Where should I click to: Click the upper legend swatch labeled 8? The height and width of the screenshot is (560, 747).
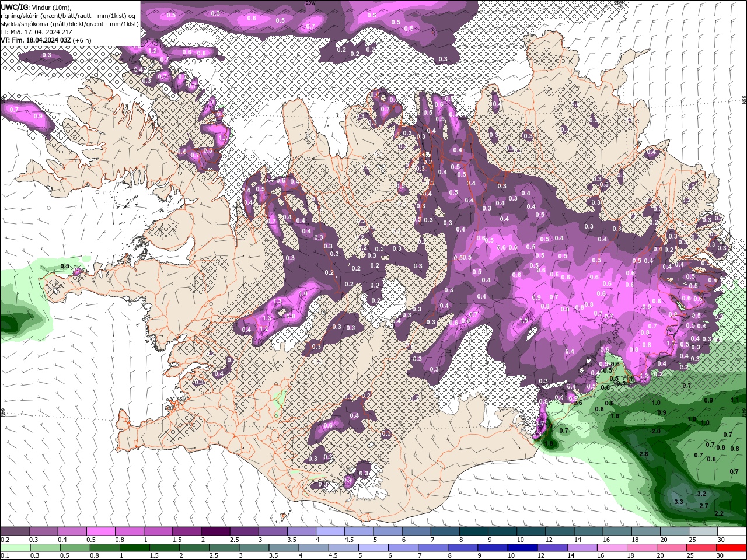[x=474, y=531]
